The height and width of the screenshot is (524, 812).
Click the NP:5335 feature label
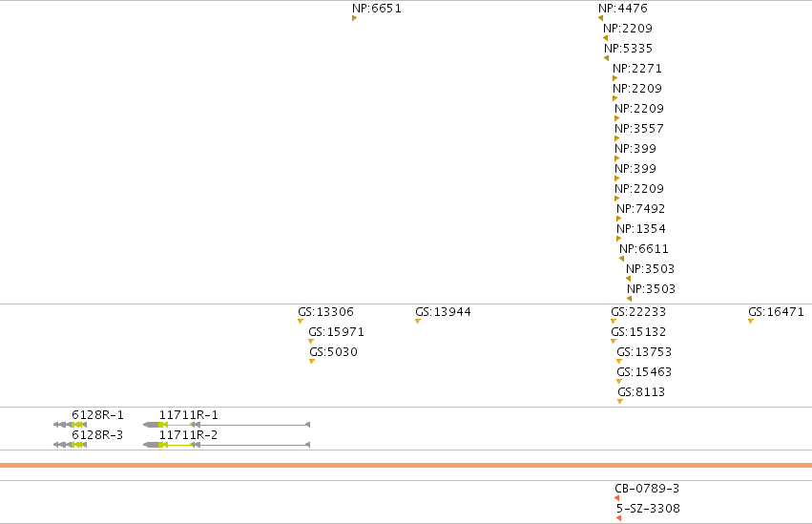coord(628,48)
